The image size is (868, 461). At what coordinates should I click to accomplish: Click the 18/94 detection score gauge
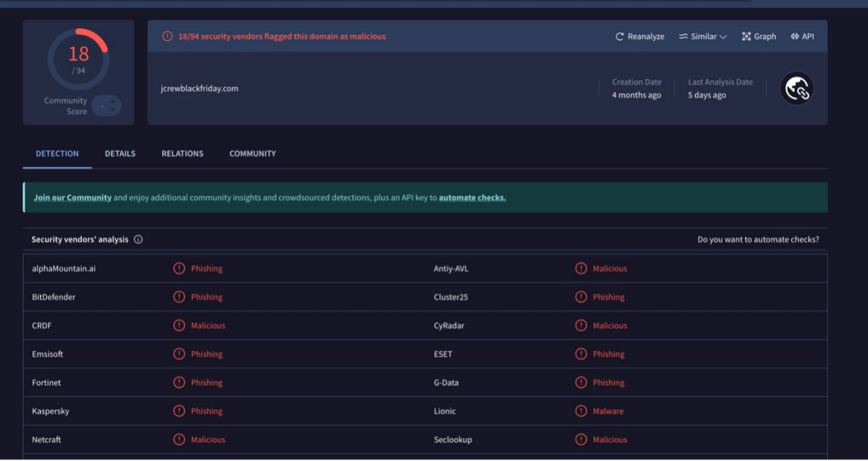[79, 58]
